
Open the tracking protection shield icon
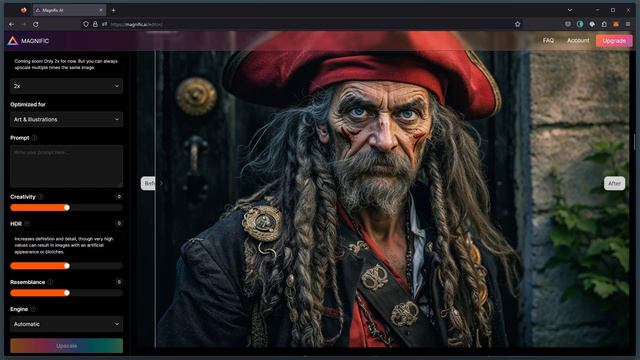86,24
